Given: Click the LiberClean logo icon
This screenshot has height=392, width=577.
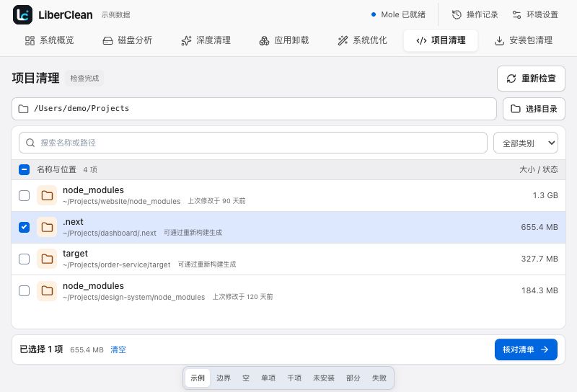Looking at the screenshot, I should point(22,14).
